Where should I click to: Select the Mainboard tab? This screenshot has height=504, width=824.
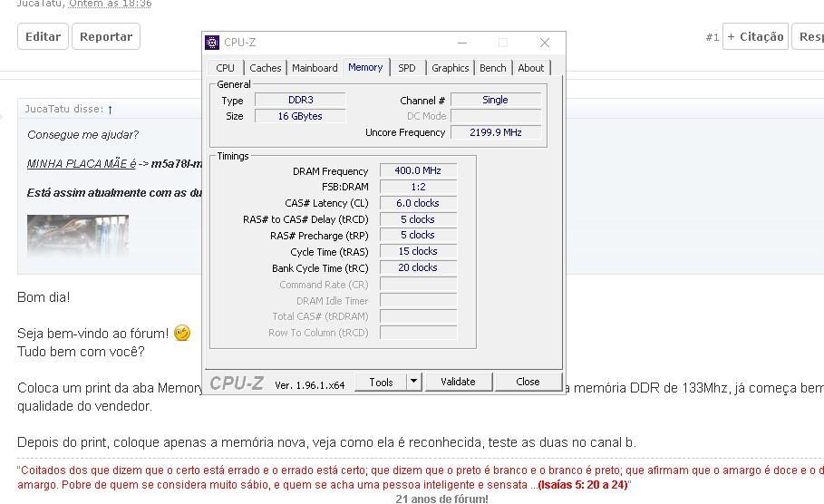click(315, 68)
